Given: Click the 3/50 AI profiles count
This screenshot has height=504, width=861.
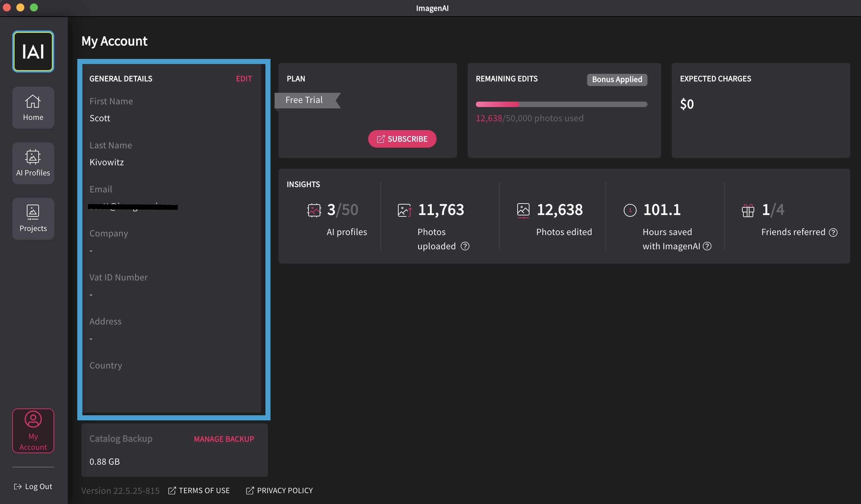Looking at the screenshot, I should [x=343, y=210].
